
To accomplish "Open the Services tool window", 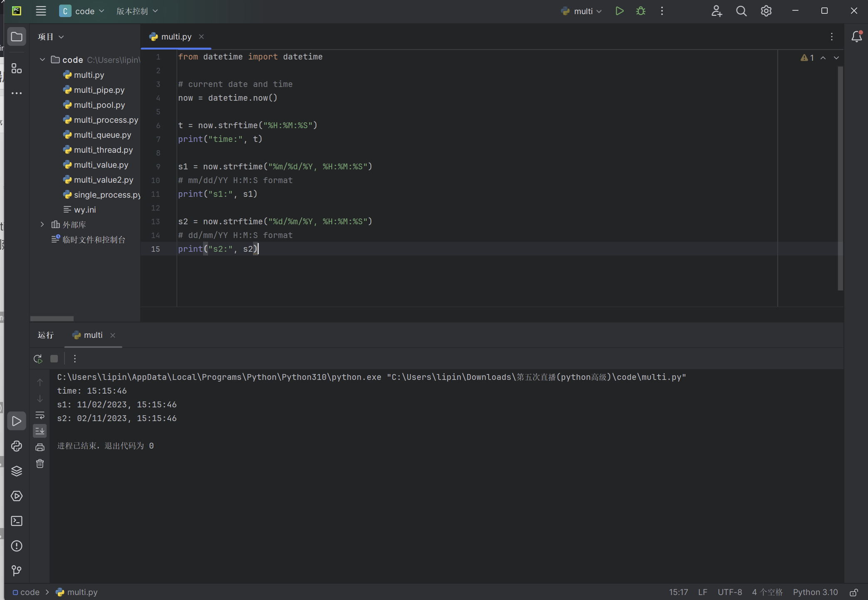I will (x=17, y=496).
